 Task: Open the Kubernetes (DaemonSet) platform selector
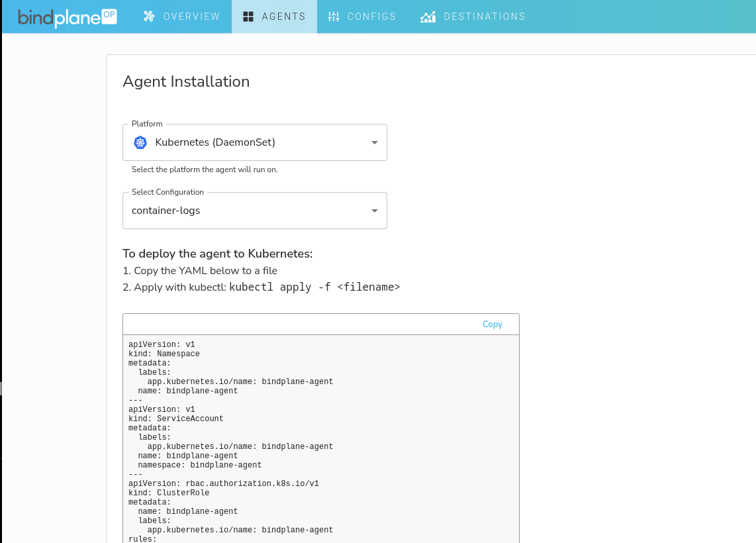[x=255, y=142]
